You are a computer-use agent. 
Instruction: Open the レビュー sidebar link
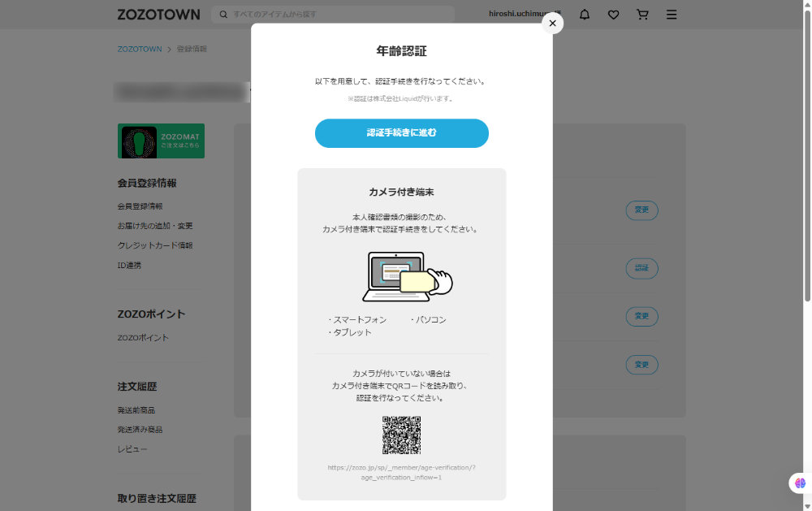click(132, 449)
